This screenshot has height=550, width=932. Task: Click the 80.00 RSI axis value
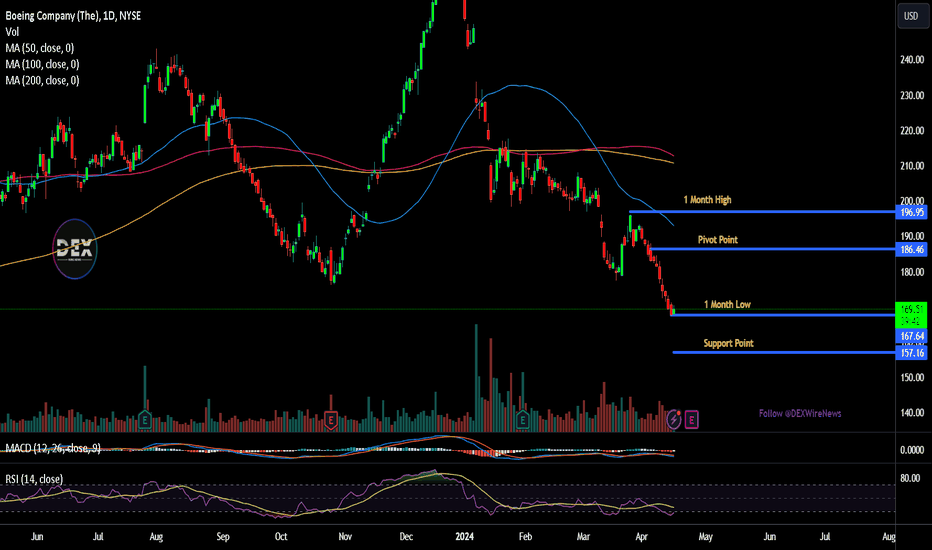coord(910,478)
